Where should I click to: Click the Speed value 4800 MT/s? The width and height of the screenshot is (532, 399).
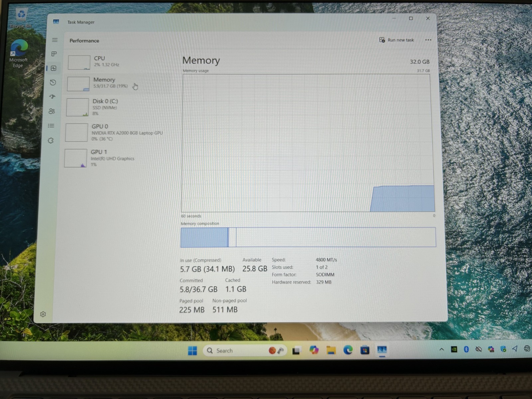coord(326,260)
